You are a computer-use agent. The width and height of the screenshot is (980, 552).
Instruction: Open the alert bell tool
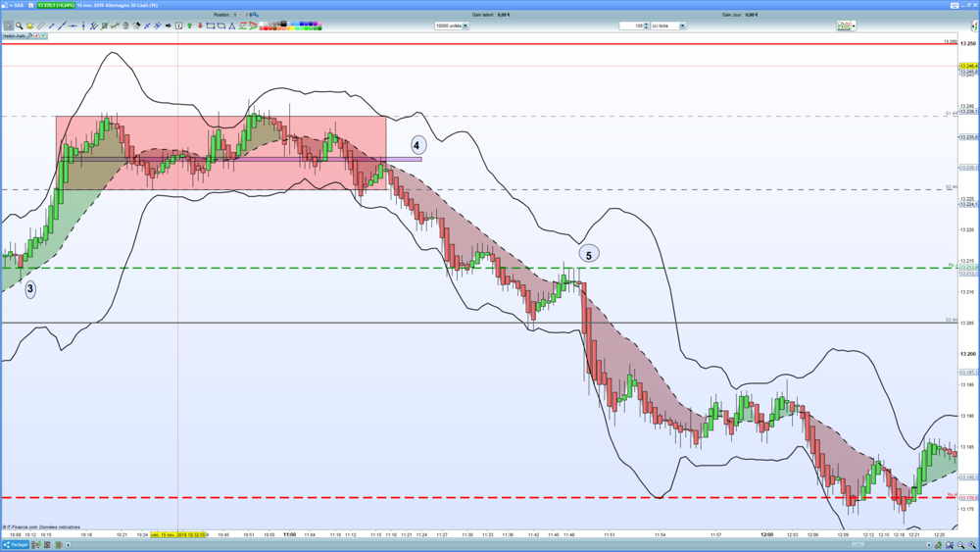click(x=29, y=25)
